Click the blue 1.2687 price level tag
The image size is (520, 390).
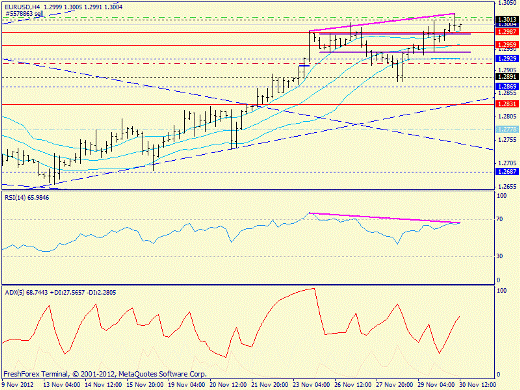[507, 172]
